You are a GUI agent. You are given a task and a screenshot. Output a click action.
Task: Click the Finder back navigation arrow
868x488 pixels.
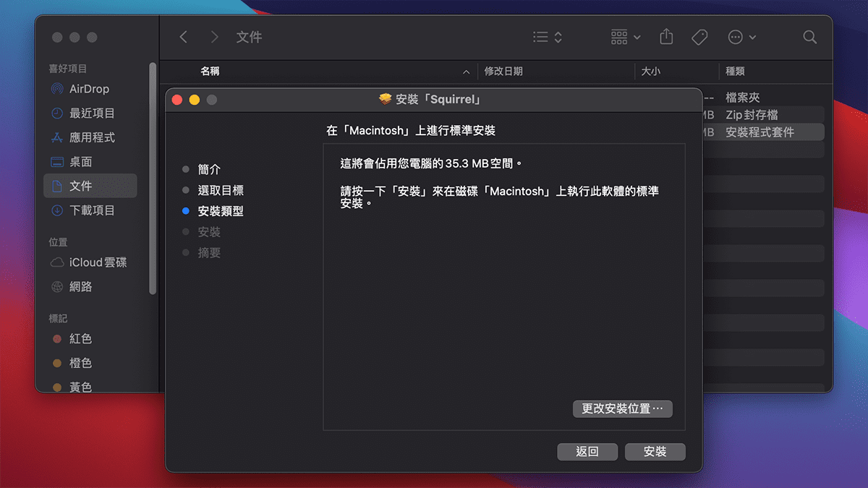point(184,37)
